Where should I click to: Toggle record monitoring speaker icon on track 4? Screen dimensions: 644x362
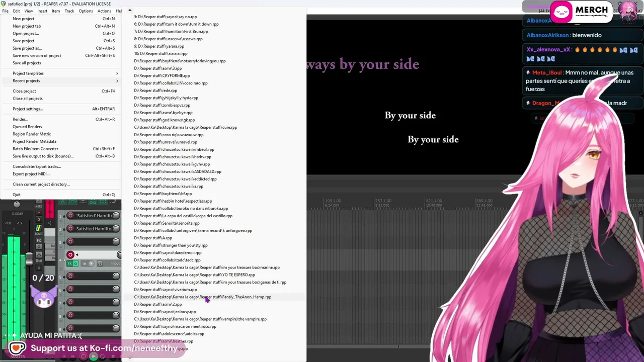[77, 255]
